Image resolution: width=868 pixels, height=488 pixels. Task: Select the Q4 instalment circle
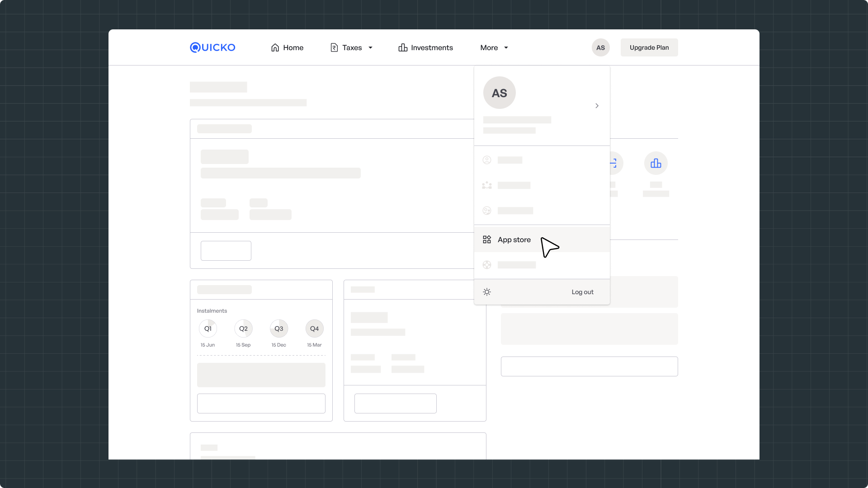[x=314, y=328]
